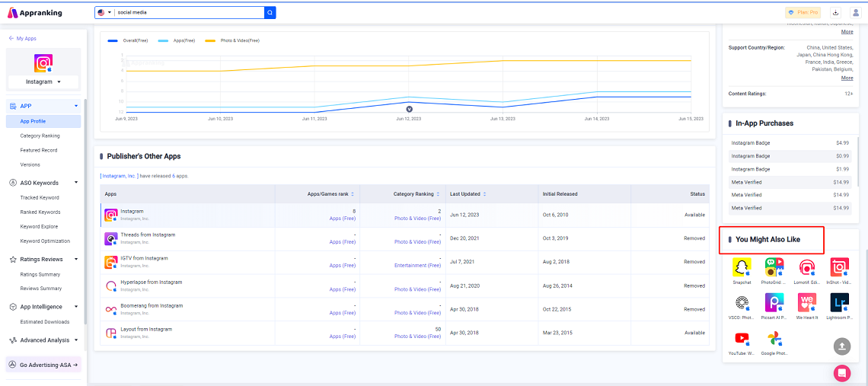Open Entertainment (Free) link in IGTV row
This screenshot has height=386, width=868.
click(x=417, y=265)
